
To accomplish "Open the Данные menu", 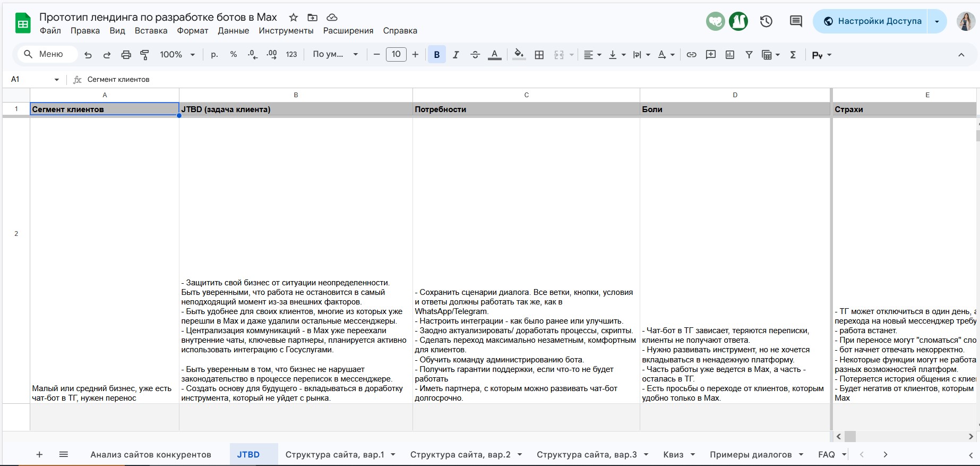I will (x=234, y=31).
